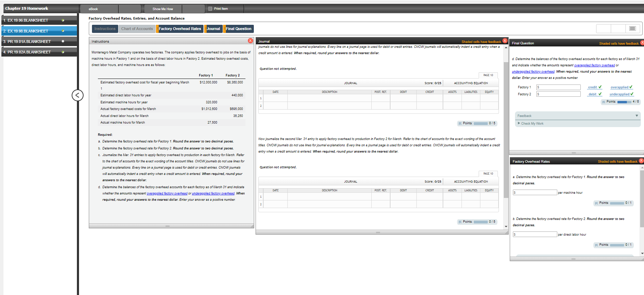644x295 pixels.
Task: Close the Final Question panel
Action: pyautogui.click(x=642, y=43)
